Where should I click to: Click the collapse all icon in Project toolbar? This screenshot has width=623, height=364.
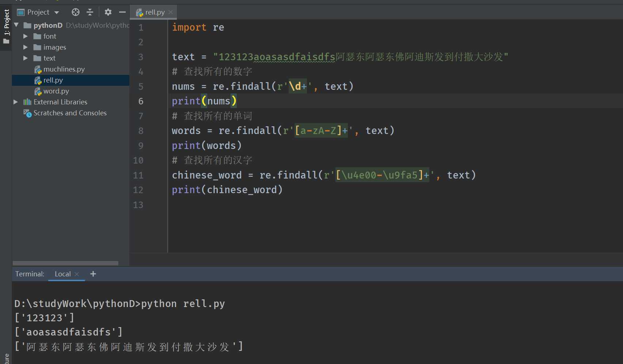point(90,12)
